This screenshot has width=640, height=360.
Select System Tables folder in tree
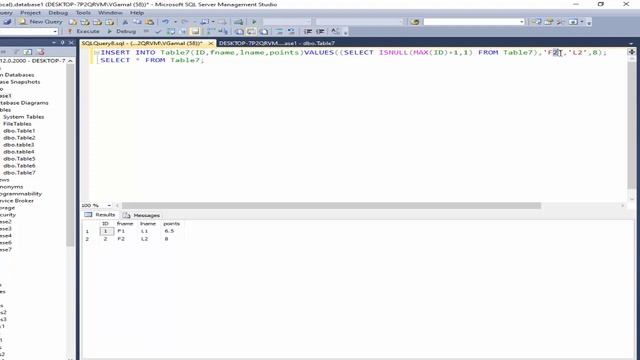[x=23, y=117]
